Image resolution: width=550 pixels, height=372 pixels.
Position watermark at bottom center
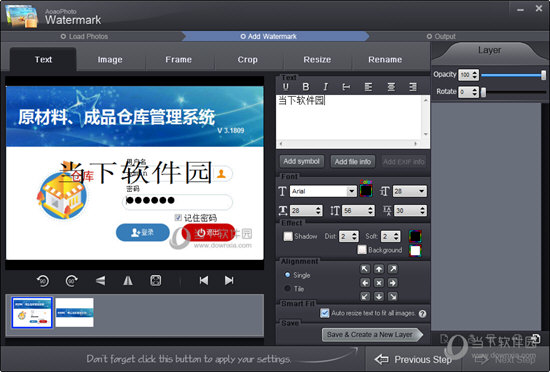coord(379,297)
